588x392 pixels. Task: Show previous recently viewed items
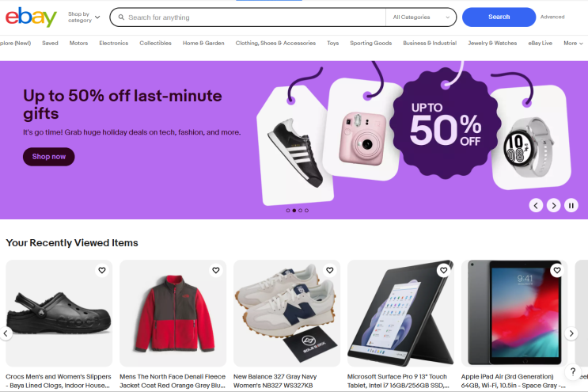tap(6, 333)
